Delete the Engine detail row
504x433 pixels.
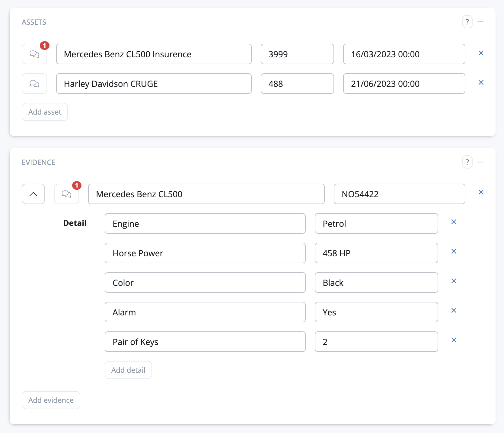(x=454, y=222)
